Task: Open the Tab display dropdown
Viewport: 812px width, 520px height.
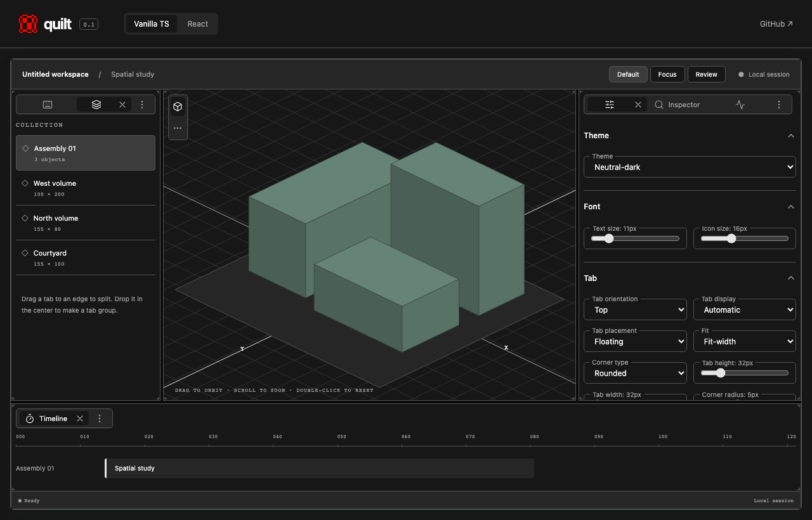Action: pyautogui.click(x=744, y=309)
